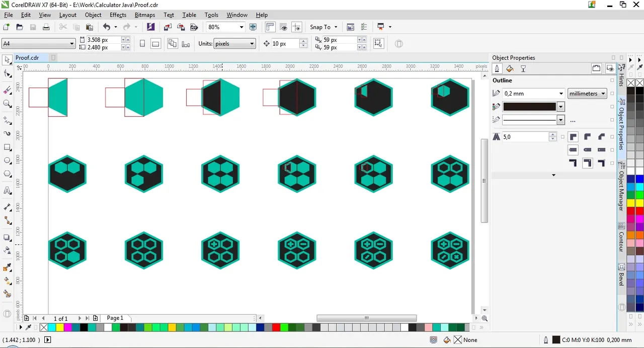Screen dimensions: 644x348
Task: Select Page 1 tab
Action: tap(115, 318)
